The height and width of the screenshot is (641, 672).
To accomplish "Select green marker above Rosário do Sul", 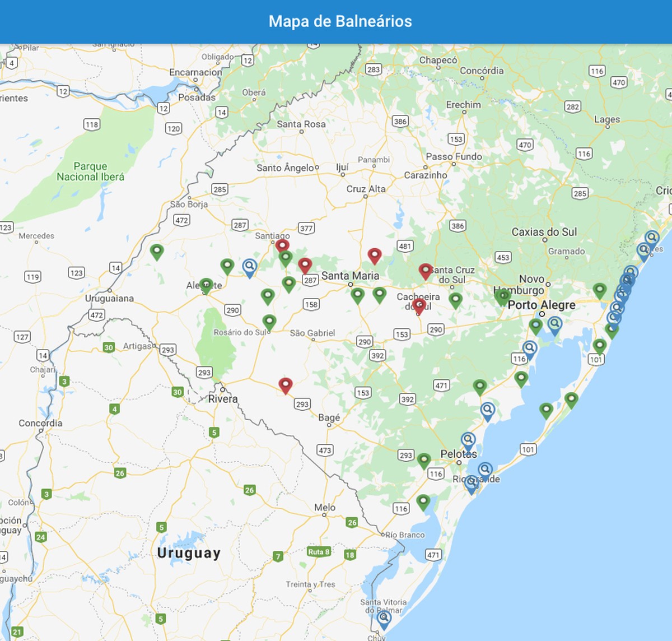I will (269, 322).
